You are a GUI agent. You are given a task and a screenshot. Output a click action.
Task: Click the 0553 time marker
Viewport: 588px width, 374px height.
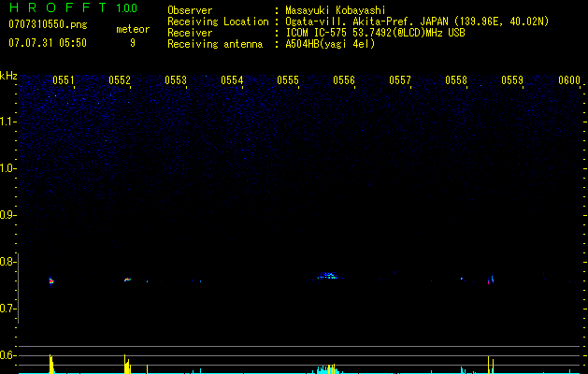pyautogui.click(x=176, y=80)
